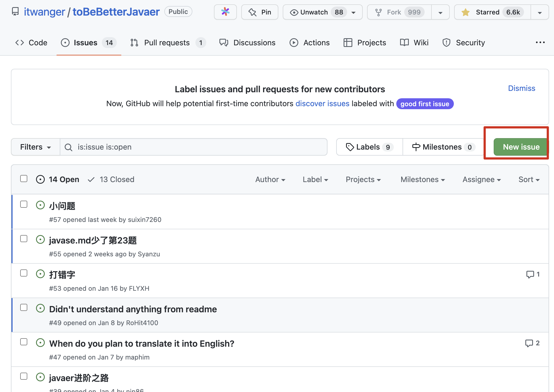Expand the Label filter dropdown
554x392 pixels.
pos(315,179)
